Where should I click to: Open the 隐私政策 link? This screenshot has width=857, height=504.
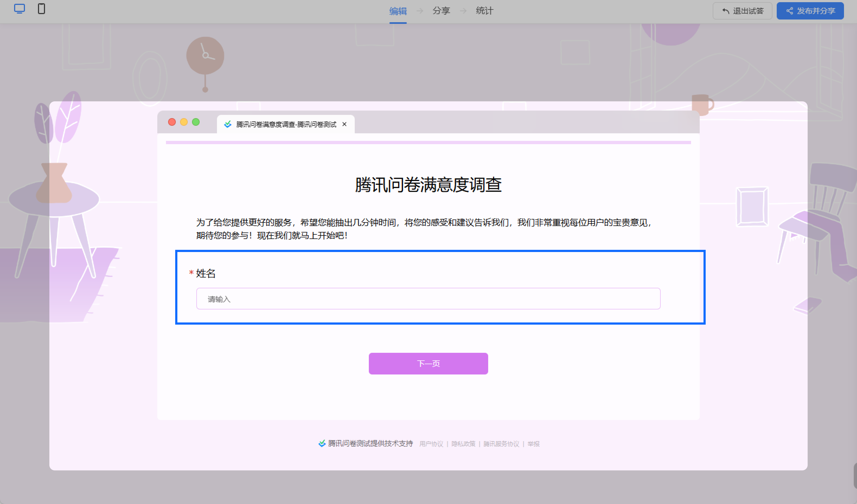tap(463, 444)
